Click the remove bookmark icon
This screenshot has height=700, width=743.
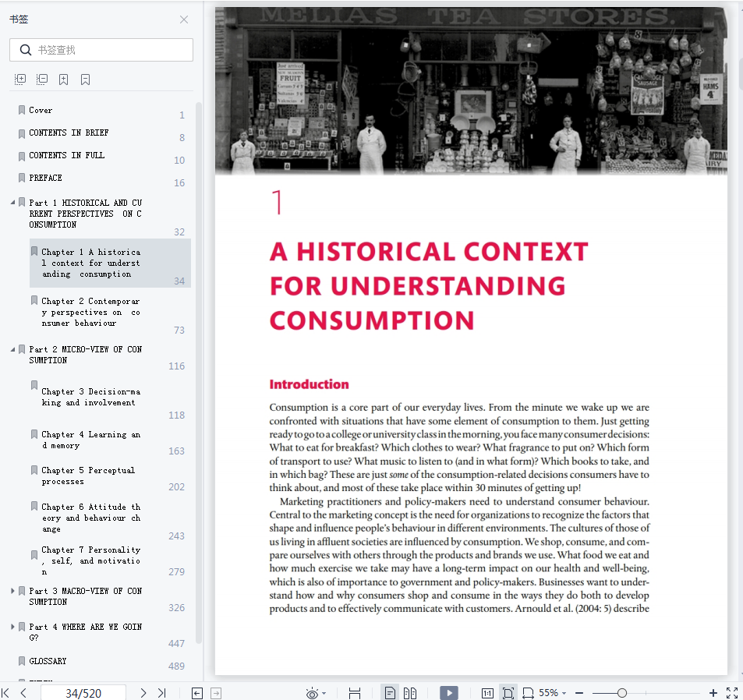pyautogui.click(x=85, y=79)
